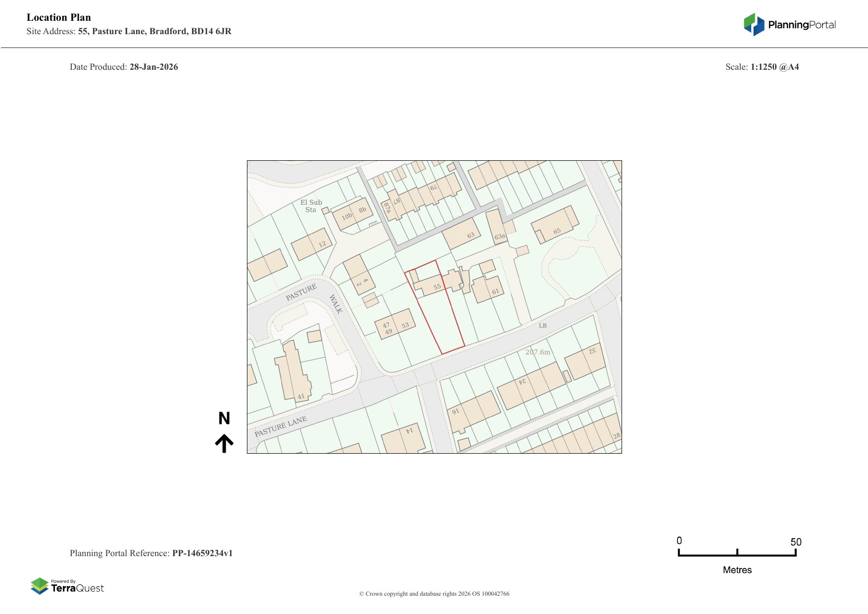Click the TerraQuest logo
This screenshot has width=868, height=614.
coord(67,586)
